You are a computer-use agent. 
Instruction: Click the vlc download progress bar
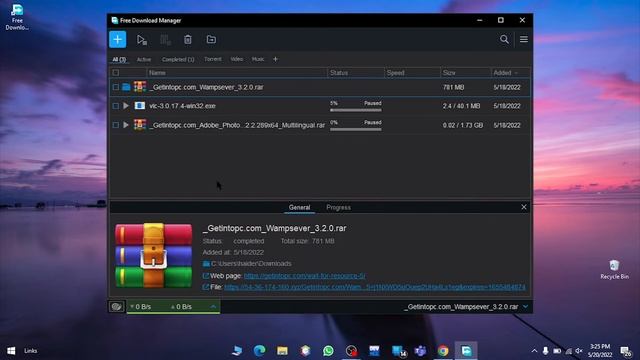[356, 110]
